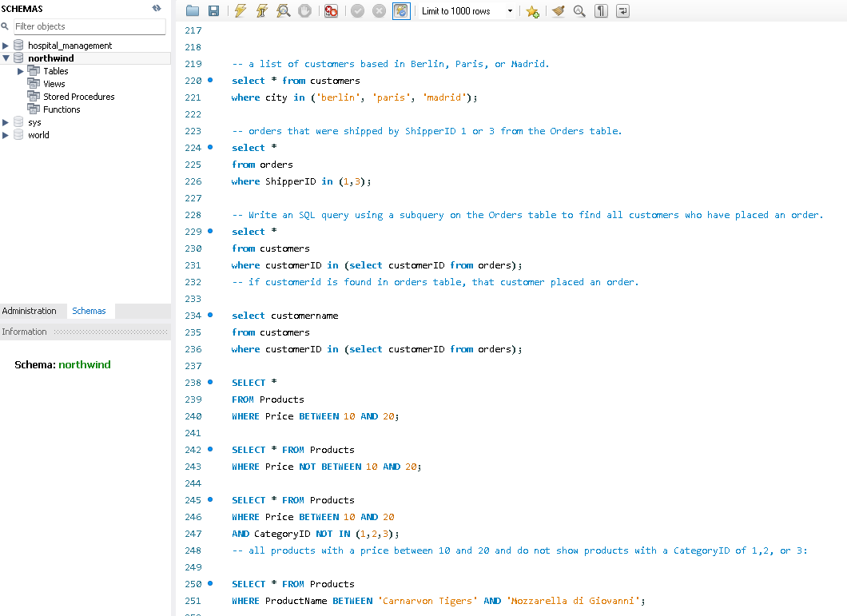Save the script to file
The width and height of the screenshot is (847, 616).
point(213,11)
